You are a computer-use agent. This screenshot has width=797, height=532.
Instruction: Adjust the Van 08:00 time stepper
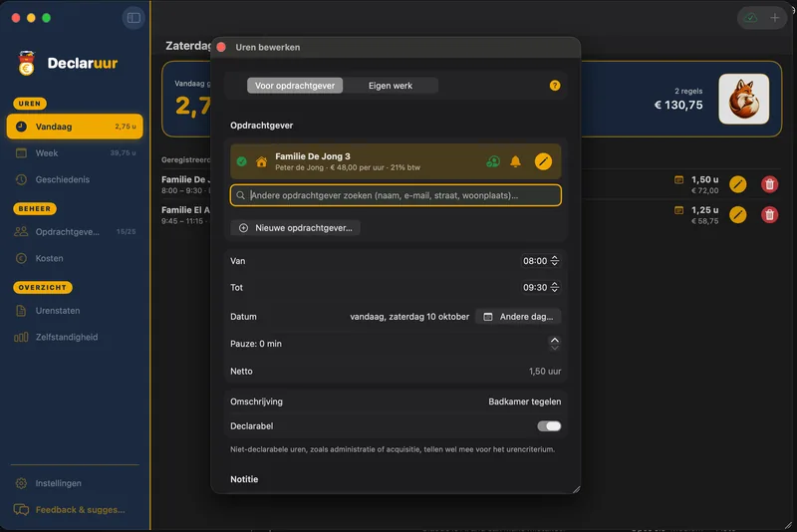click(x=555, y=261)
